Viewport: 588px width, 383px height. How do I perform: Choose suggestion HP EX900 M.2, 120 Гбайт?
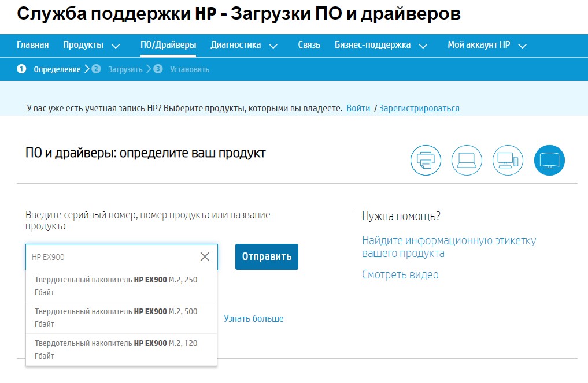coord(121,349)
